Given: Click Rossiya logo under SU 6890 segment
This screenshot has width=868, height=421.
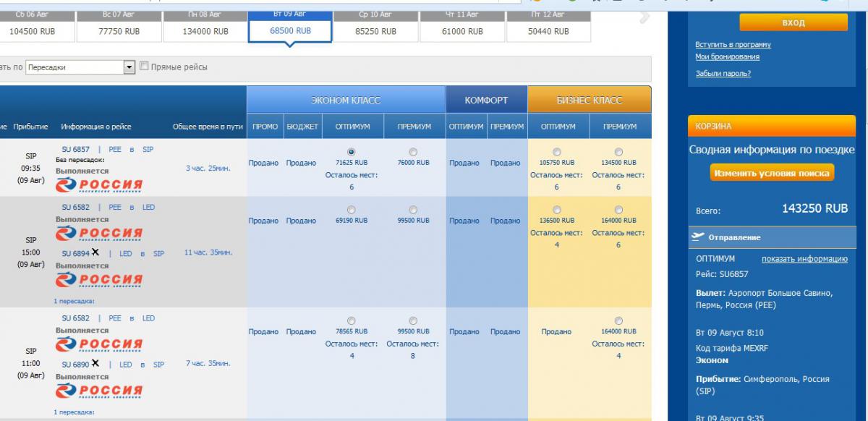Looking at the screenshot, I should [99, 391].
